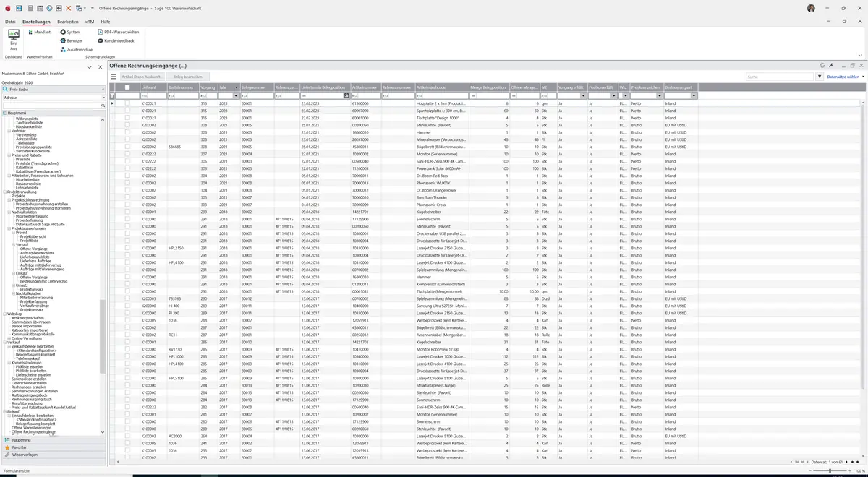Viewport: 868px width, 477px height.
Task: Check the row for Dr. Boom Red Bass
Action: (x=127, y=176)
